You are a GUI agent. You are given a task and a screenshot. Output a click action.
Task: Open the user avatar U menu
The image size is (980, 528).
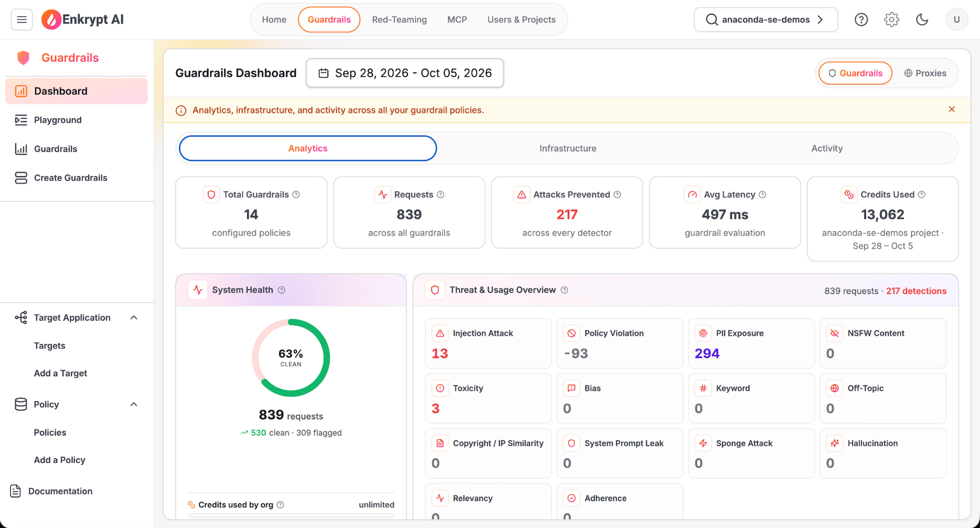pos(957,19)
